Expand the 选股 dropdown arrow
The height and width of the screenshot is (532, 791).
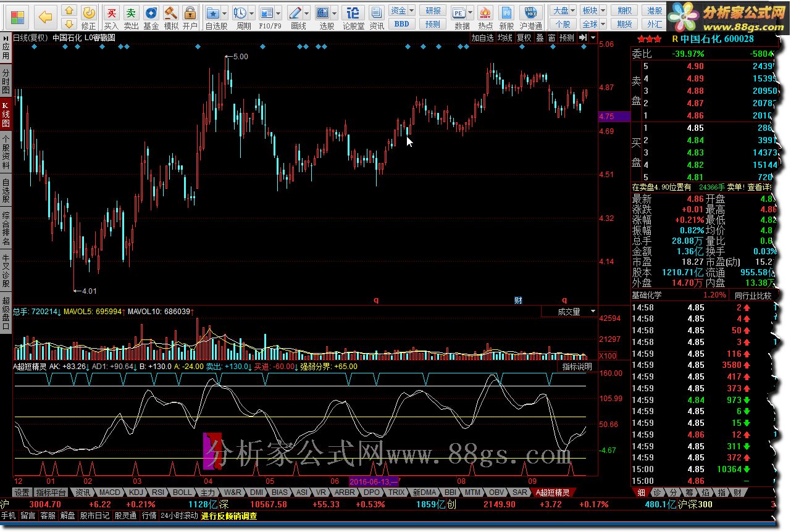334,13
